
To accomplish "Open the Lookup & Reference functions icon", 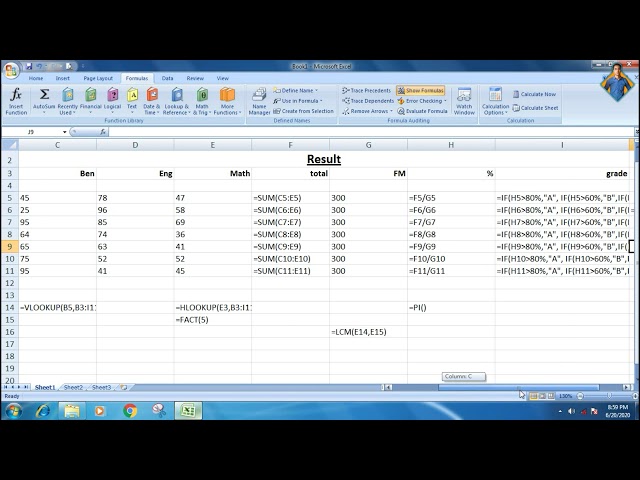I will pos(177,95).
